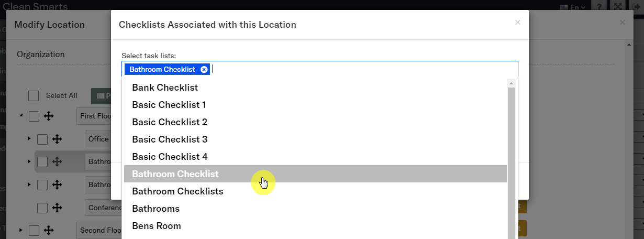Collapse the First Floor tree node

21,116
